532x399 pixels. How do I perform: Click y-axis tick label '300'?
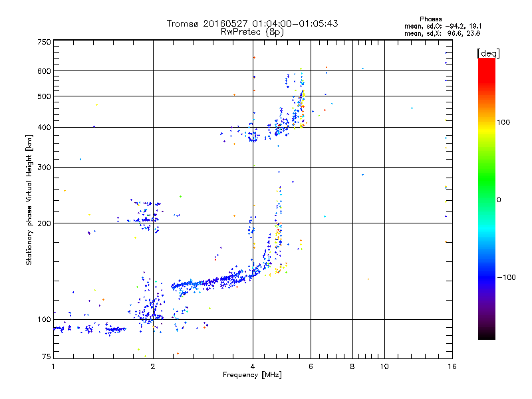[x=44, y=168]
